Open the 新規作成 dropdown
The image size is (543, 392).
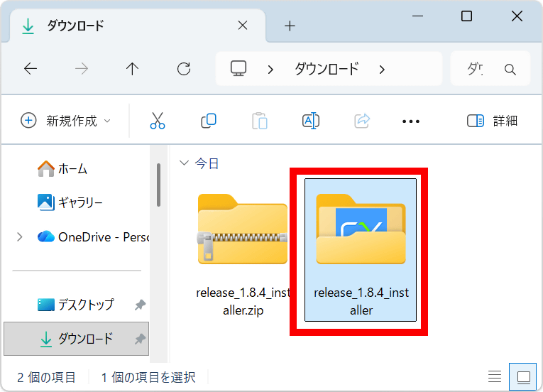pyautogui.click(x=66, y=121)
